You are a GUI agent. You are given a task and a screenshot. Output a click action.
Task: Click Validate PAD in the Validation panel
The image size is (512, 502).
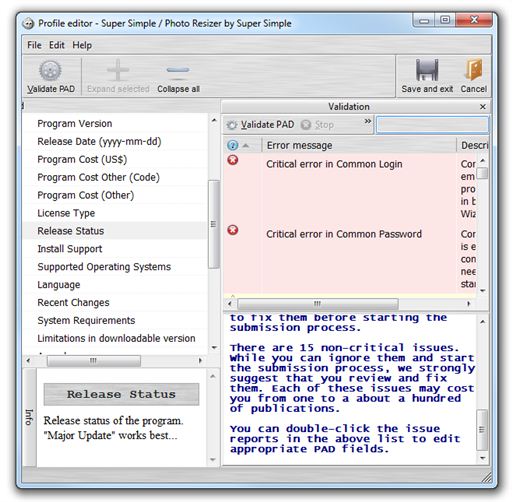click(260, 125)
